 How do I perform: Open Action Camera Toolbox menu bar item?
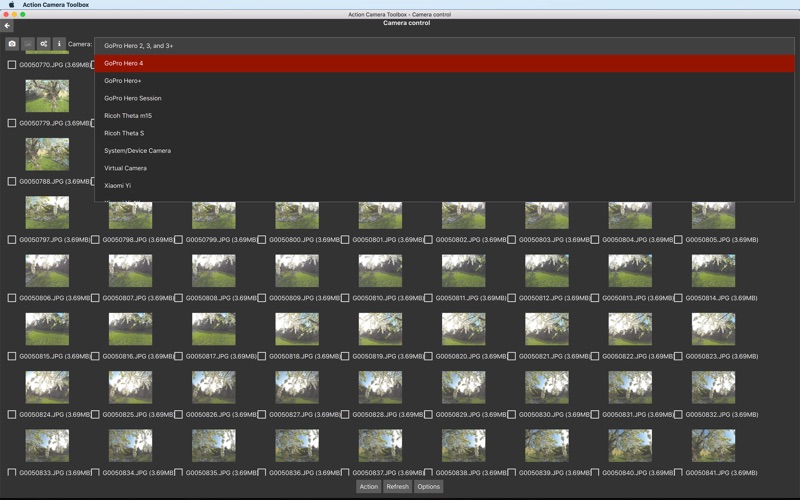pos(55,4)
